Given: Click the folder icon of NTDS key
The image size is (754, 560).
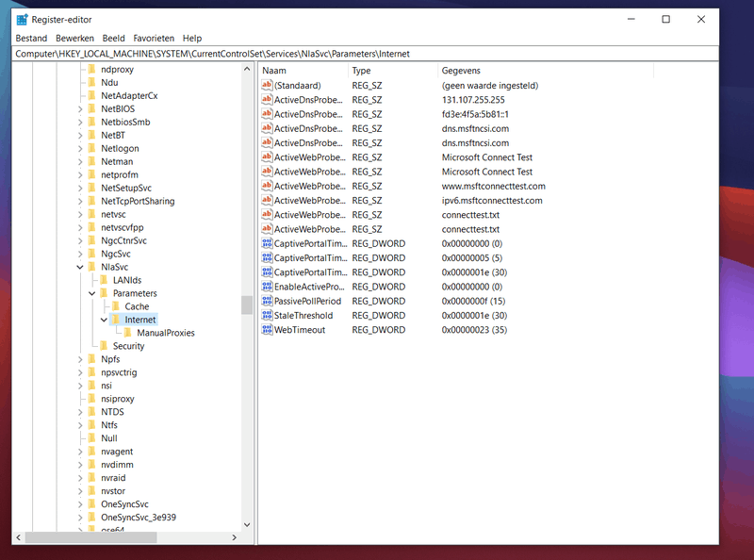Looking at the screenshot, I should click(x=92, y=411).
